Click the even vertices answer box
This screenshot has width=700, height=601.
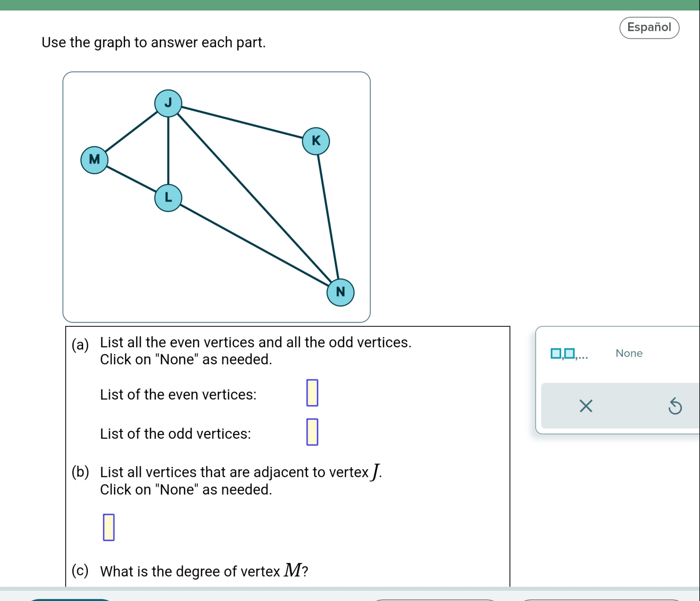click(x=313, y=392)
